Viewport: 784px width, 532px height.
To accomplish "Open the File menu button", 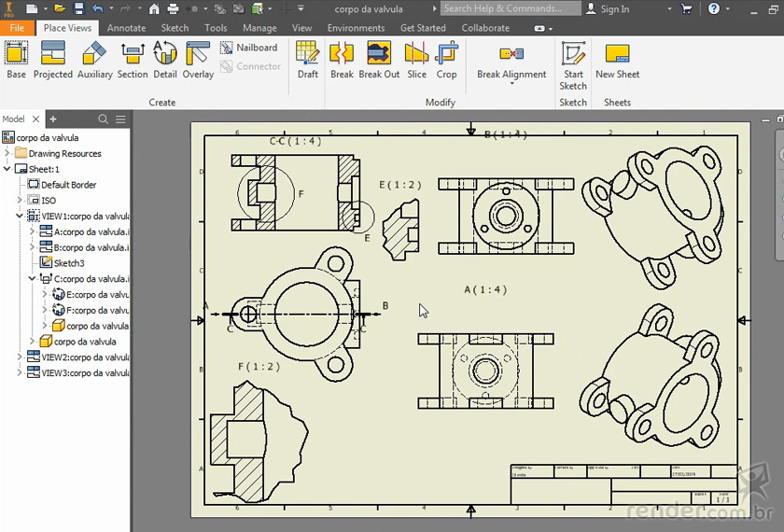I will click(17, 28).
